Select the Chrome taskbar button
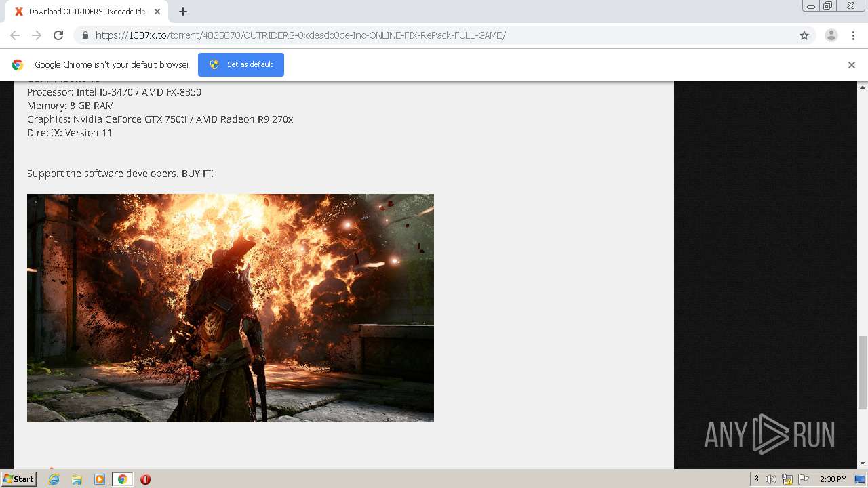The width and height of the screenshot is (868, 488). pyautogui.click(x=122, y=479)
